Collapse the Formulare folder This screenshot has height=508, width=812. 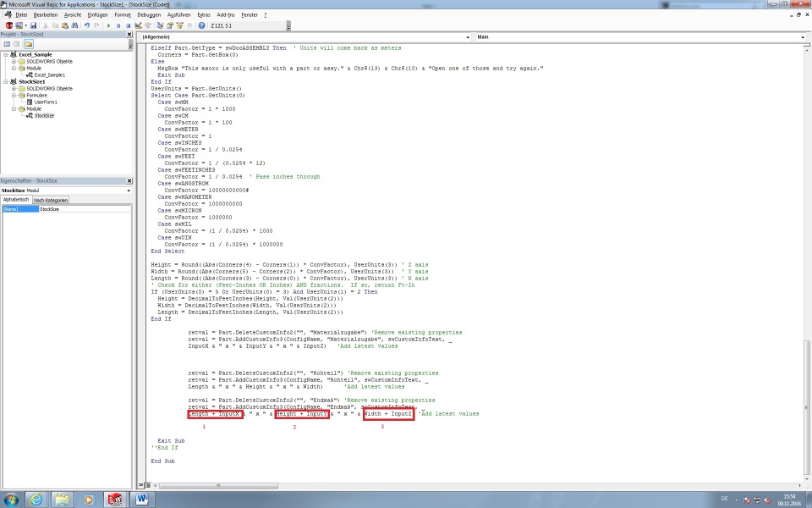(14, 96)
